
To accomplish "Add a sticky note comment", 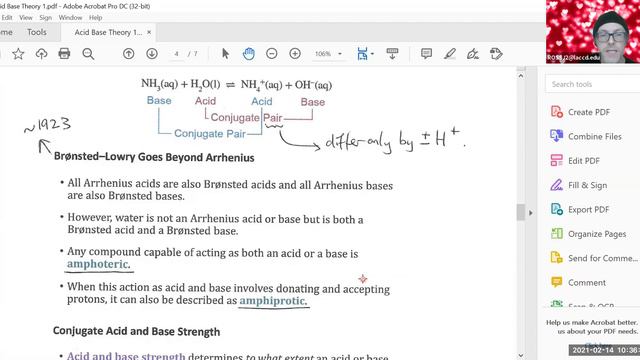I will [427, 53].
